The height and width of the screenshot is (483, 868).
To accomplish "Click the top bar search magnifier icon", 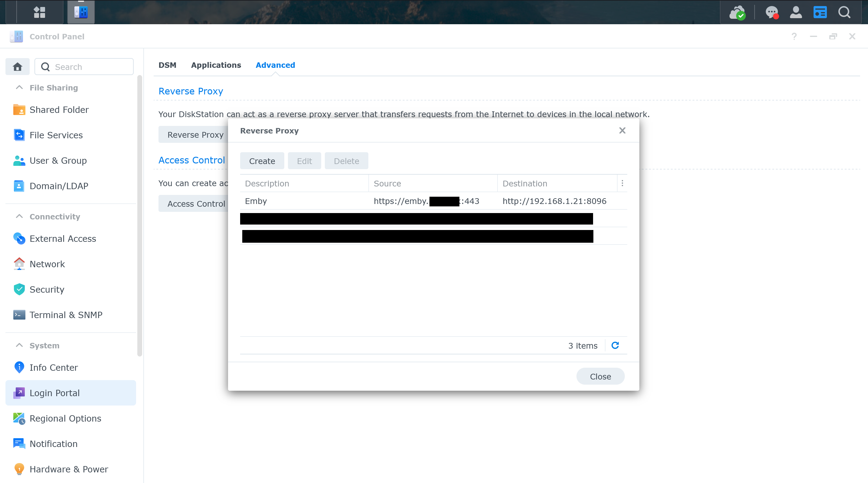I will coord(844,12).
